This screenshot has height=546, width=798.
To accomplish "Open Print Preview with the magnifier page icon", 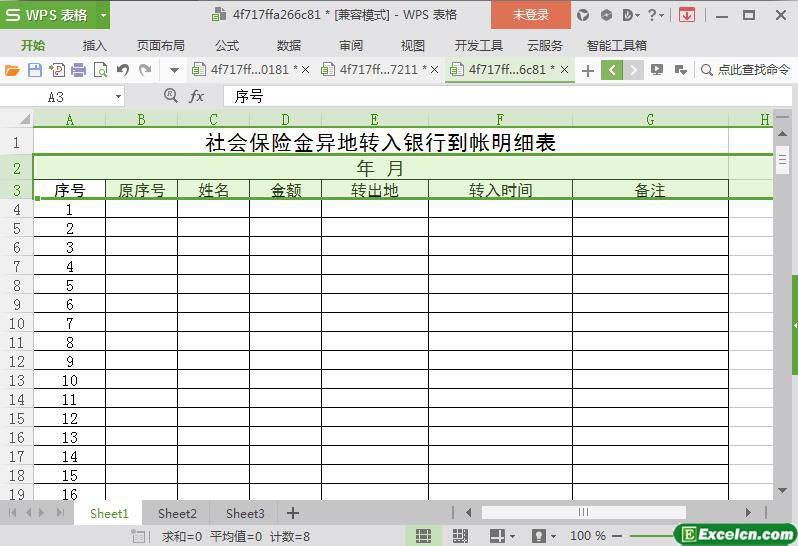I will coord(101,70).
